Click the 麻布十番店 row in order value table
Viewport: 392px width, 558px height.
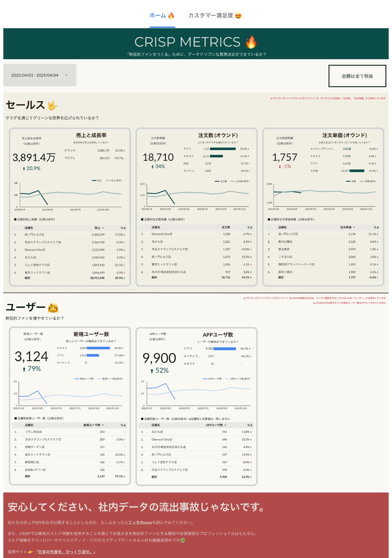tap(323, 272)
